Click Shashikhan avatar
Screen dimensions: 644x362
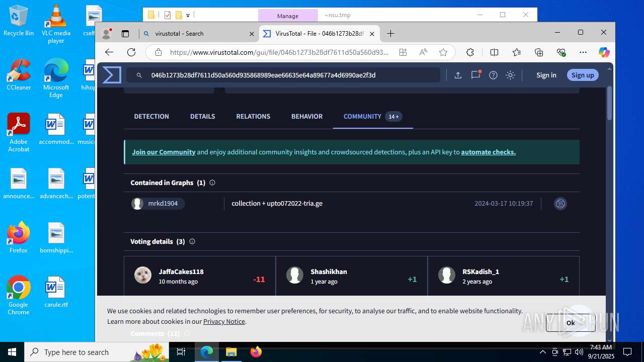[x=295, y=275]
